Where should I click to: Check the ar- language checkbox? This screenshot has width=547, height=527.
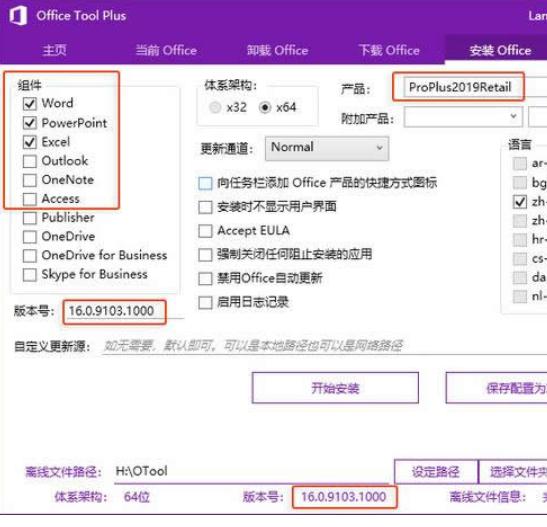coord(520,164)
